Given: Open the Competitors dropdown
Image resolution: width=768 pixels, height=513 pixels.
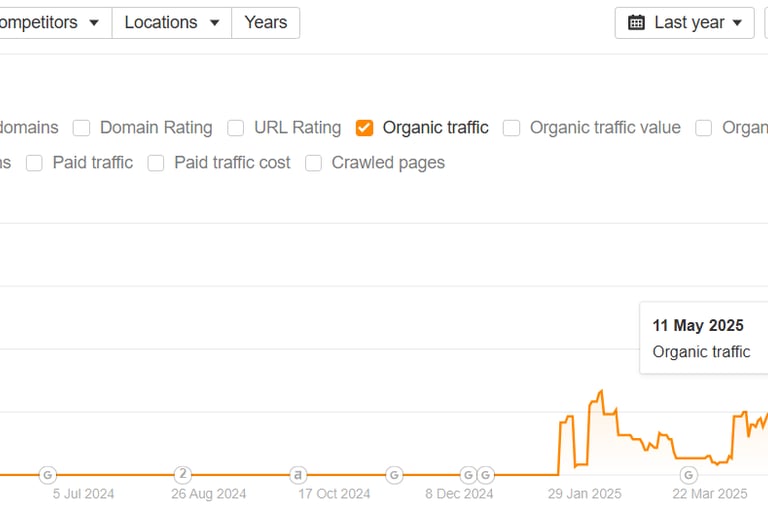Looking at the screenshot, I should 50,22.
